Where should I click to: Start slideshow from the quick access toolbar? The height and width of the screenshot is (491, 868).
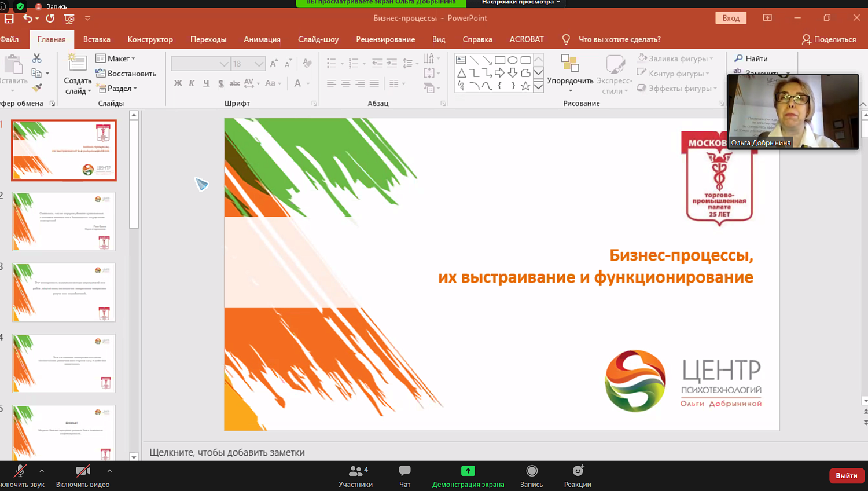(x=69, y=19)
